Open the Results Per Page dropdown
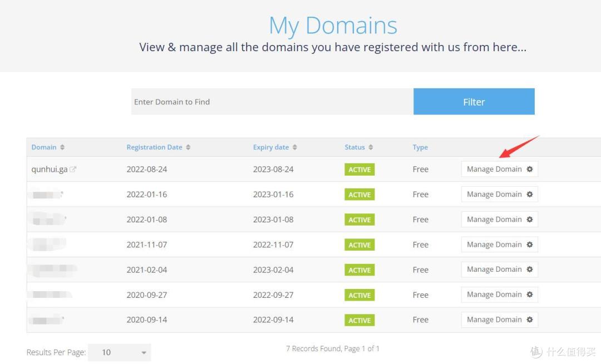The height and width of the screenshot is (364, 601). pos(119,352)
